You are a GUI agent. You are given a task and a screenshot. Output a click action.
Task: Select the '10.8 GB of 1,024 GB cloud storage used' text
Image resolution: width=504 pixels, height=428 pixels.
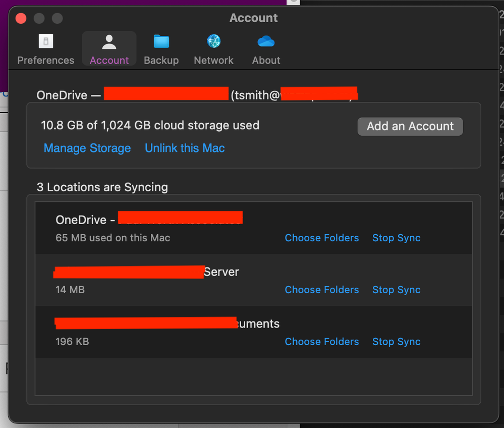150,125
